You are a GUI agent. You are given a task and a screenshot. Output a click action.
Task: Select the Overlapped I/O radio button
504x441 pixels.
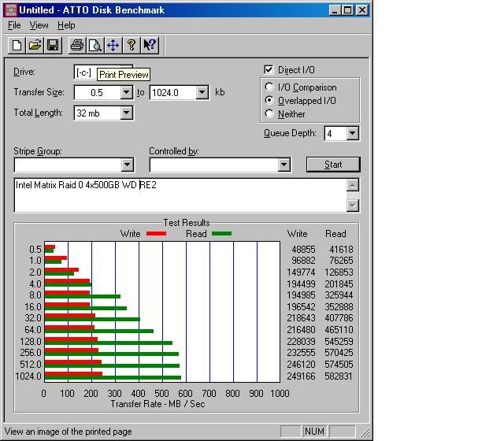point(269,100)
